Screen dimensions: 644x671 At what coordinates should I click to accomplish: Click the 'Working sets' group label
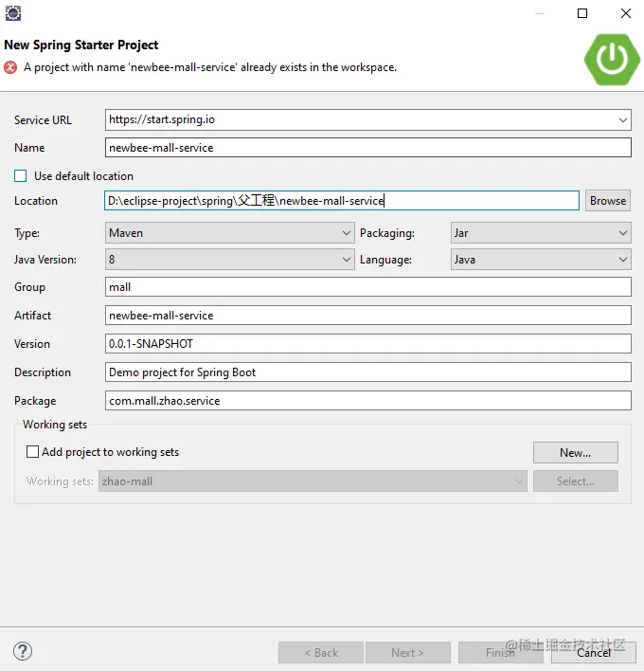pyautogui.click(x=55, y=425)
